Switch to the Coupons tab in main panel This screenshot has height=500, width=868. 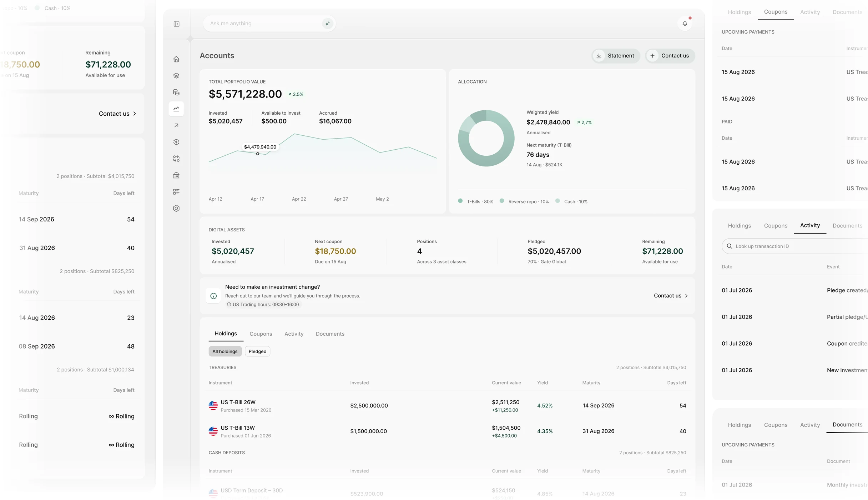pos(261,334)
